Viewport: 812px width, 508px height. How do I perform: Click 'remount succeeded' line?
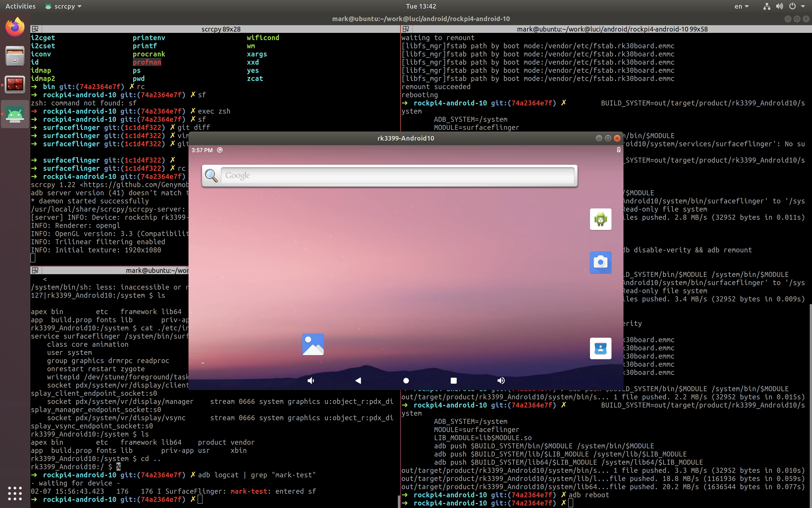pos(436,87)
